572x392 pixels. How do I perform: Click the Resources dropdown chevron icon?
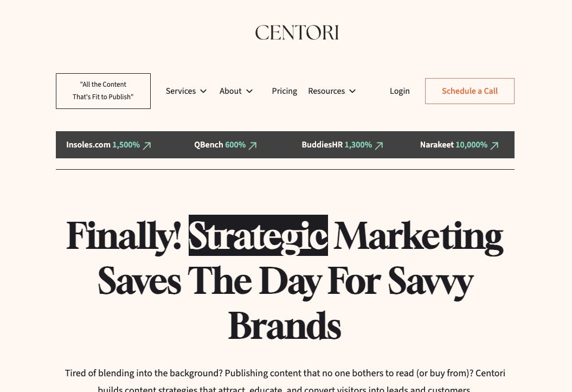(352, 91)
